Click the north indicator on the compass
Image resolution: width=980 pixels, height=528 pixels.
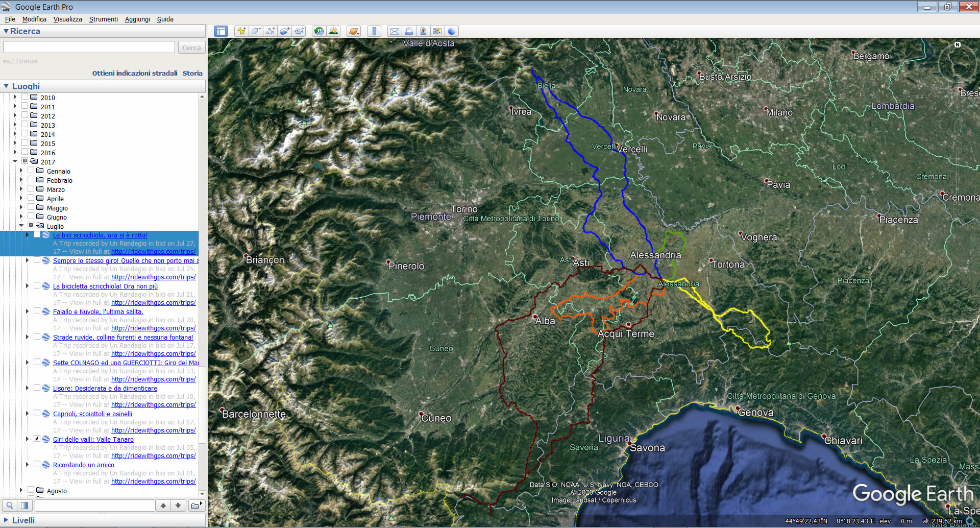(958, 44)
